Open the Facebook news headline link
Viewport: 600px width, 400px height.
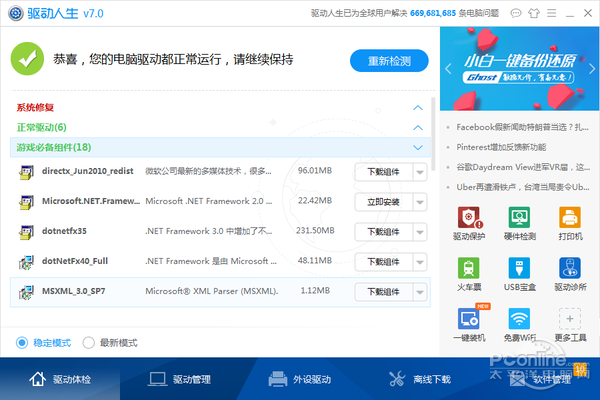pos(522,127)
